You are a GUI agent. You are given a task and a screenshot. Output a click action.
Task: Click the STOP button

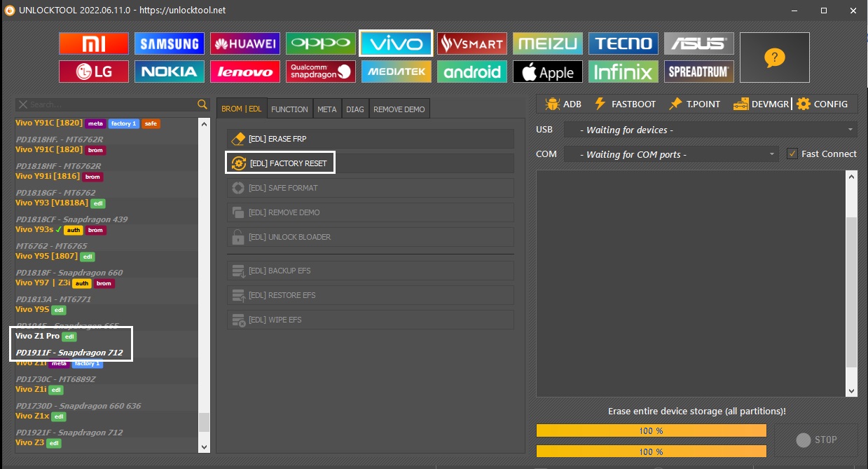click(x=816, y=440)
